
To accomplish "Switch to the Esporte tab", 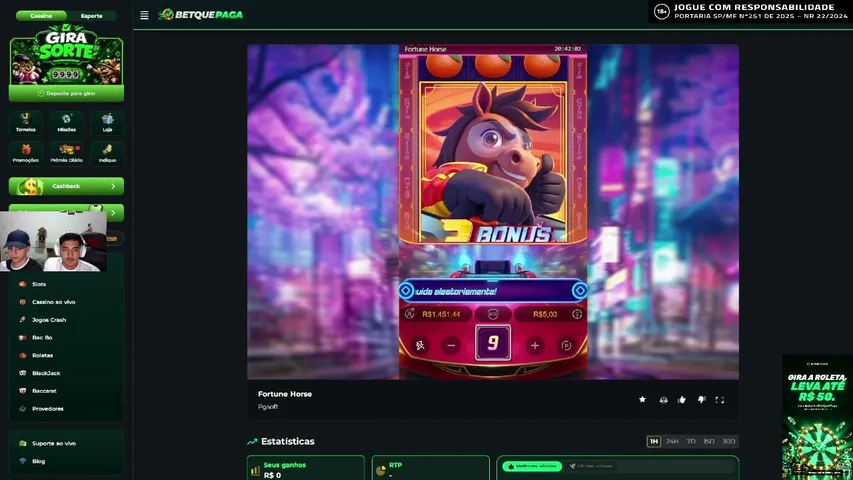I will (91, 16).
